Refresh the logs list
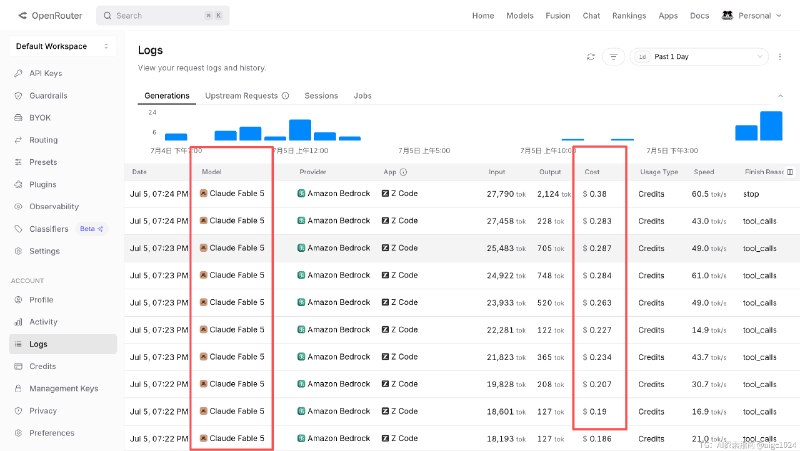The width and height of the screenshot is (800, 451). coord(591,57)
